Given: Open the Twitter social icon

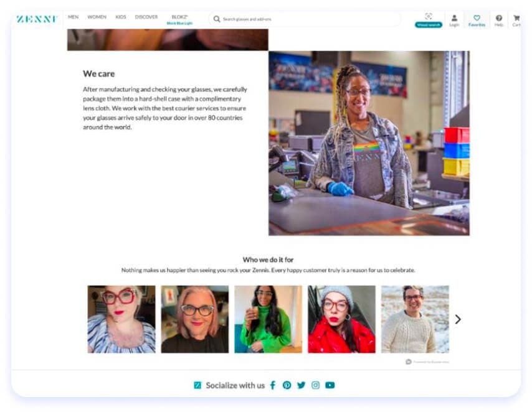Looking at the screenshot, I should click(302, 385).
